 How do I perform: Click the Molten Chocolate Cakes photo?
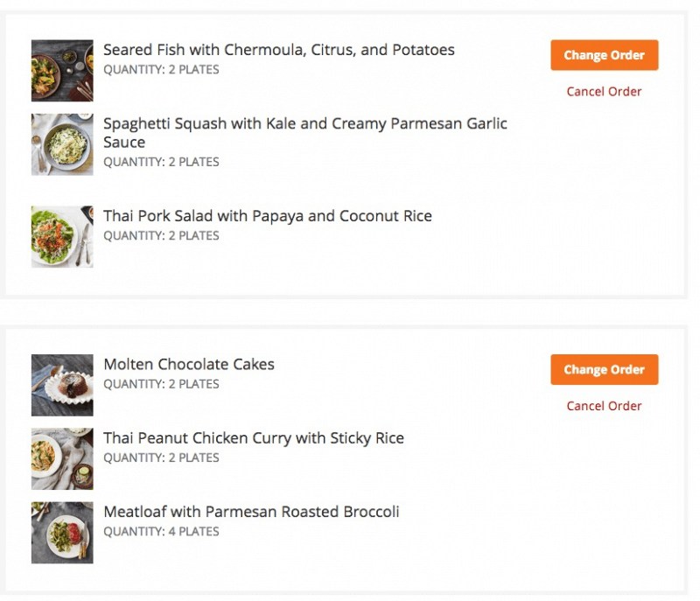(x=62, y=385)
